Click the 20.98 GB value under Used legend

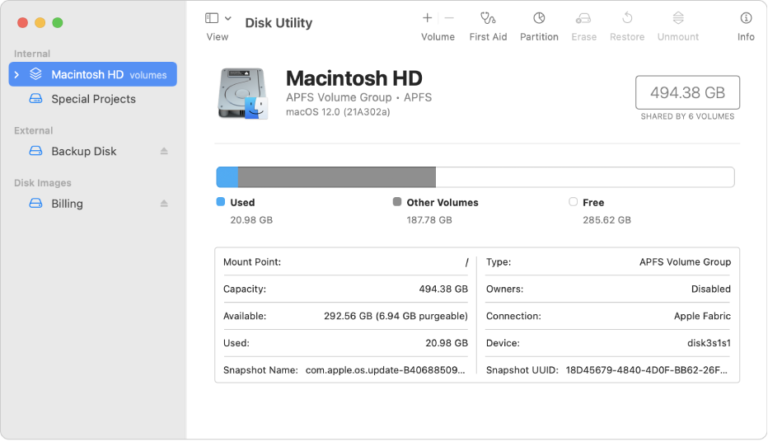click(251, 220)
